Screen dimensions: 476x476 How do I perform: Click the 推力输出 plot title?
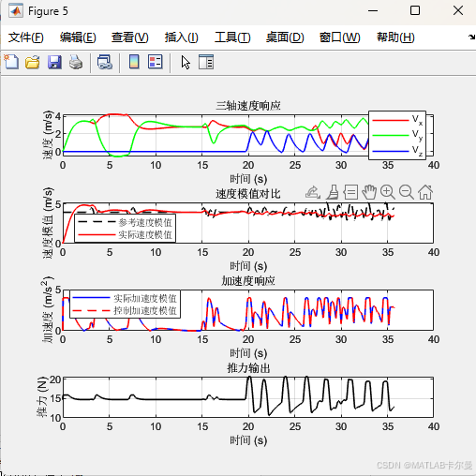click(248, 368)
